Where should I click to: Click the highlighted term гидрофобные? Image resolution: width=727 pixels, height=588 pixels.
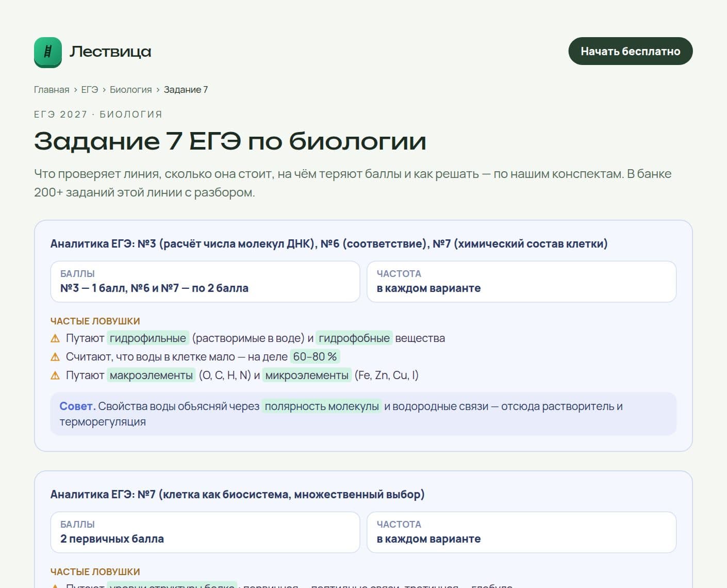point(354,338)
